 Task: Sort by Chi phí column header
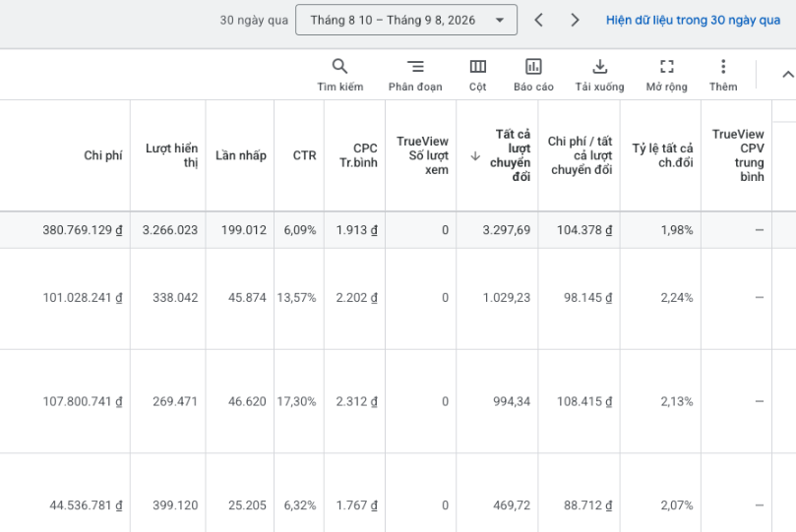103,155
